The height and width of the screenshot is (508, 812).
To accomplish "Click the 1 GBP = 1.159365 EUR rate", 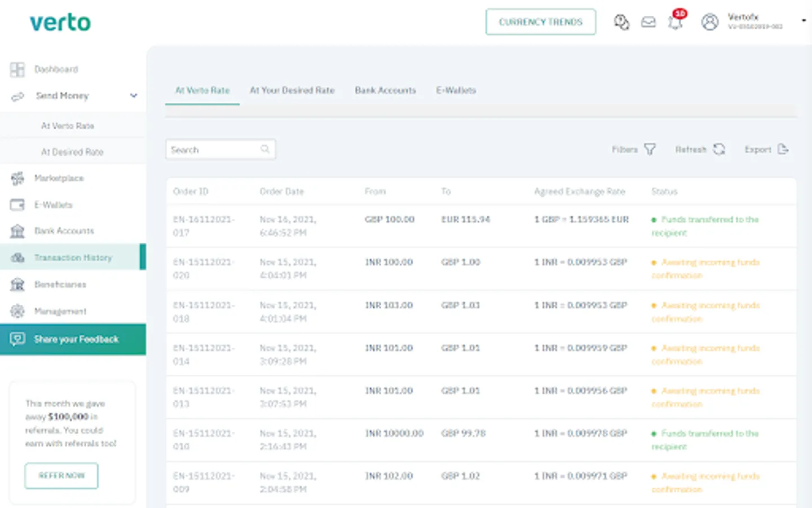I will coord(581,219).
